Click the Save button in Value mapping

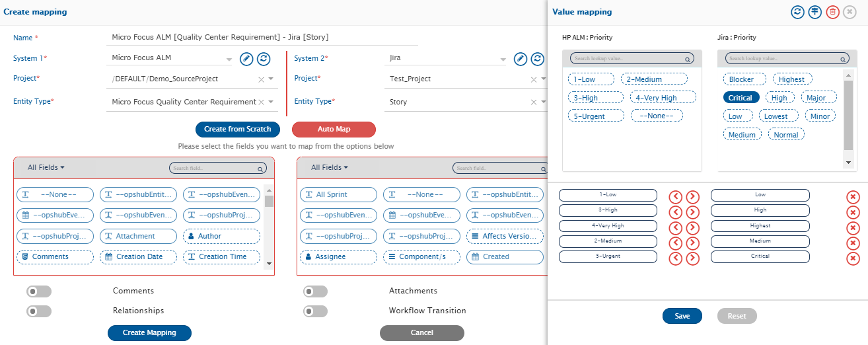[x=682, y=316]
